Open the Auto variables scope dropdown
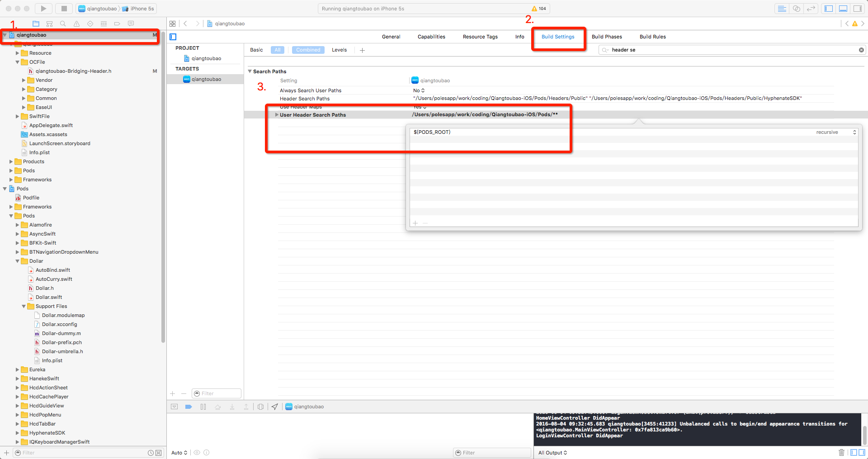The height and width of the screenshot is (459, 868). 179,453
